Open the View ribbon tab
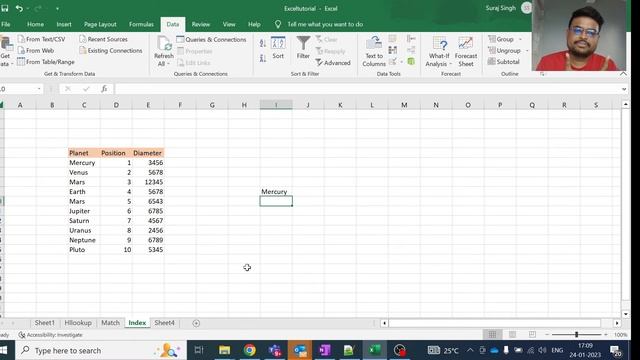Viewport: 640px width, 360px height. coord(229,24)
